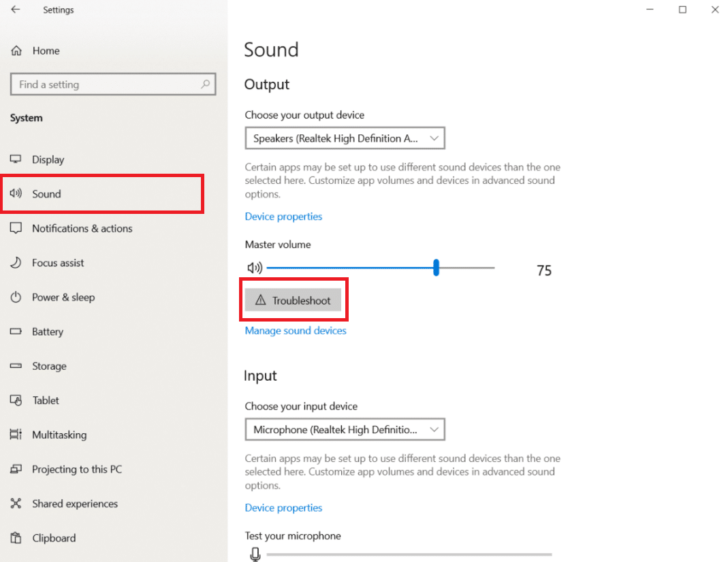
Task: Click the microphone test level bar
Action: (x=409, y=554)
